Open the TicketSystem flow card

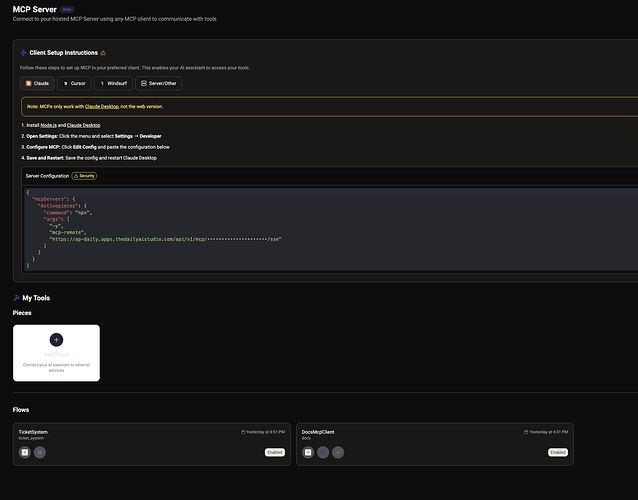tap(152, 444)
